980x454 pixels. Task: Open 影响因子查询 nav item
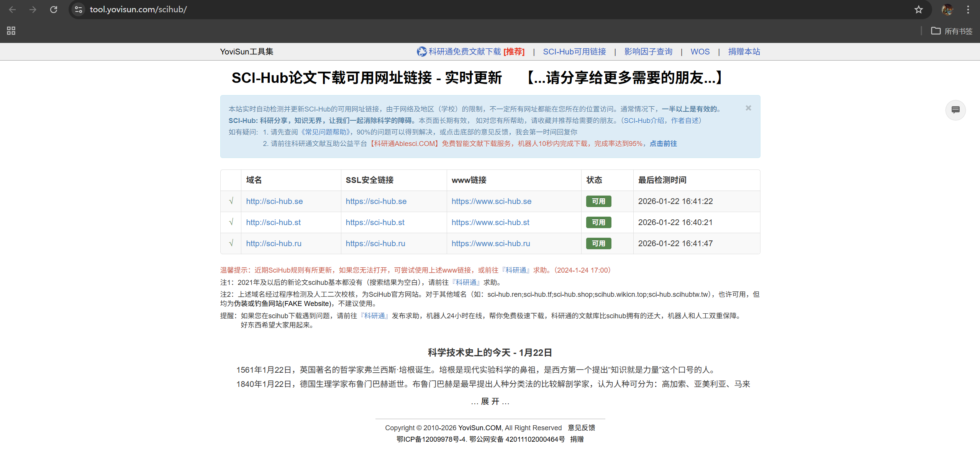(648, 52)
